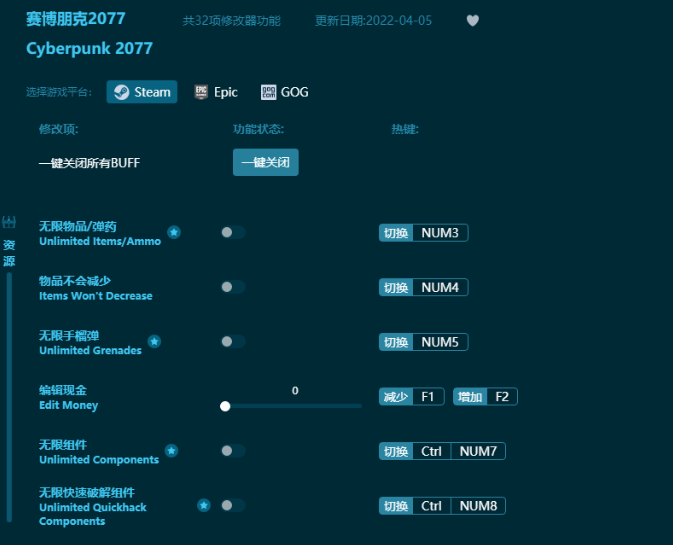Click the 增加 F2 hotkey button
The image size is (673, 545).
[485, 397]
